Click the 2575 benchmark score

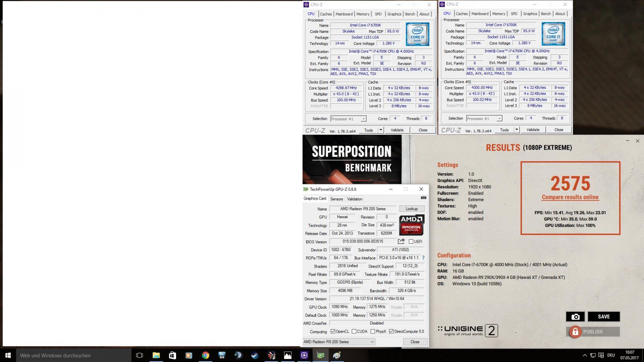tap(570, 183)
